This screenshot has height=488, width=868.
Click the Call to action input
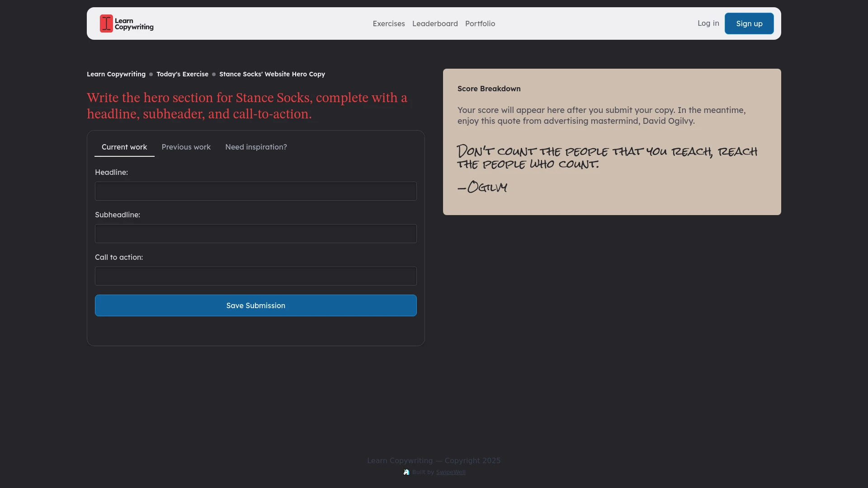click(255, 276)
